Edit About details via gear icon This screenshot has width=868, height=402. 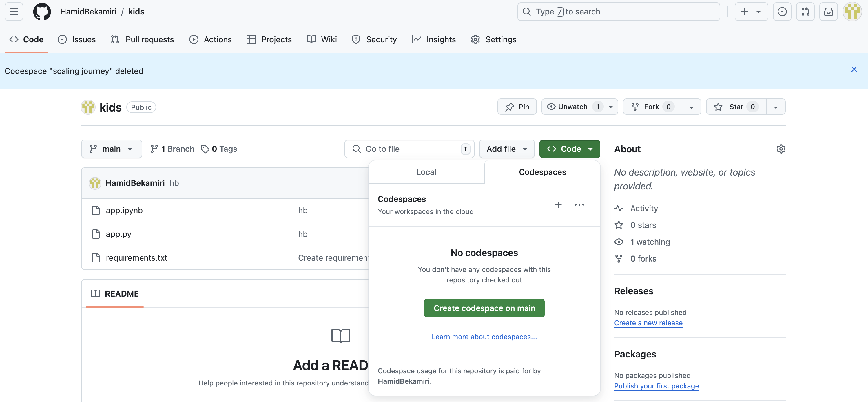[781, 149]
